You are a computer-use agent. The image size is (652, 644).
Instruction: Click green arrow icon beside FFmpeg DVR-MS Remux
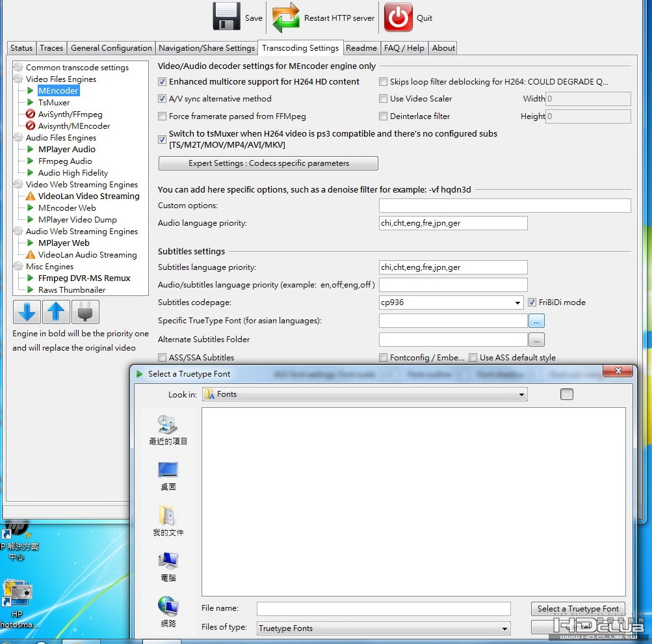tap(31, 278)
